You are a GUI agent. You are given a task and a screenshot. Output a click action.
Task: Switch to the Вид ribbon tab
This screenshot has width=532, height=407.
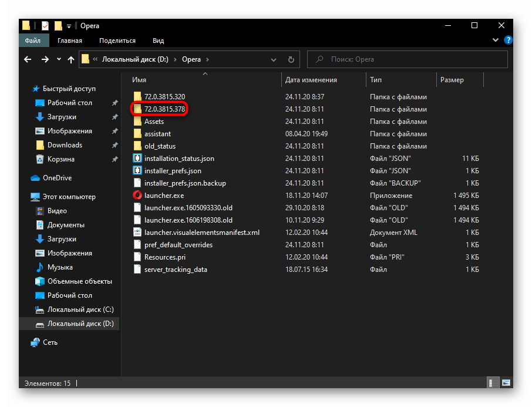pyautogui.click(x=158, y=41)
